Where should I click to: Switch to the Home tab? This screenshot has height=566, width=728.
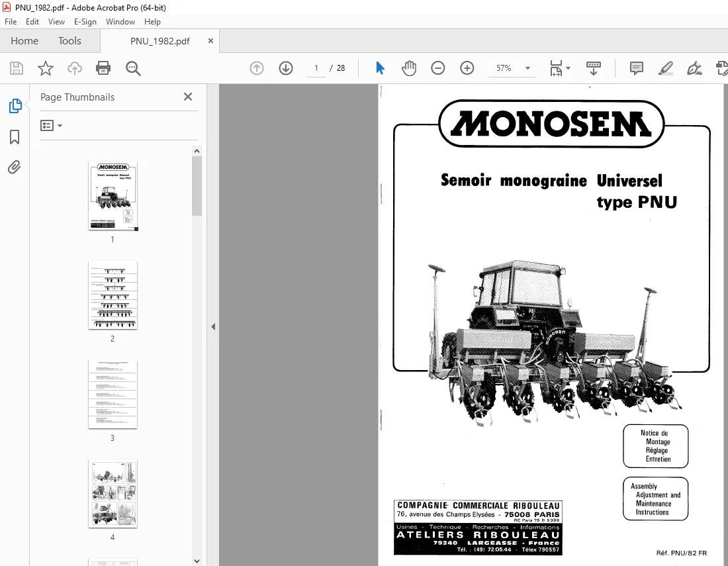[x=24, y=41]
